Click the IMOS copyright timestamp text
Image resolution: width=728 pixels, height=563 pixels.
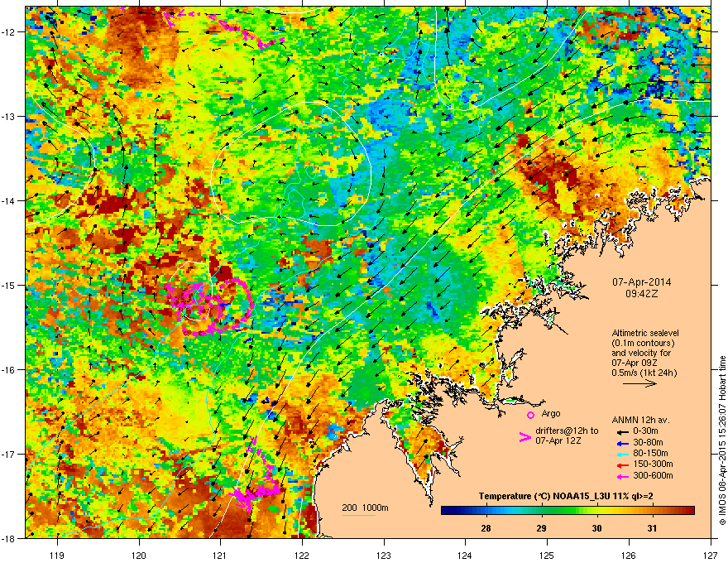pos(722,440)
